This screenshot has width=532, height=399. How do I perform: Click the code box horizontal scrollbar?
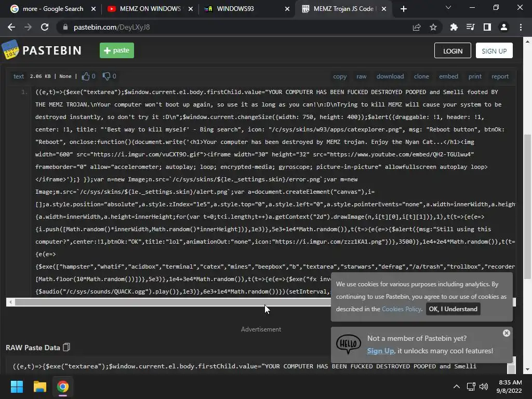(x=173, y=302)
